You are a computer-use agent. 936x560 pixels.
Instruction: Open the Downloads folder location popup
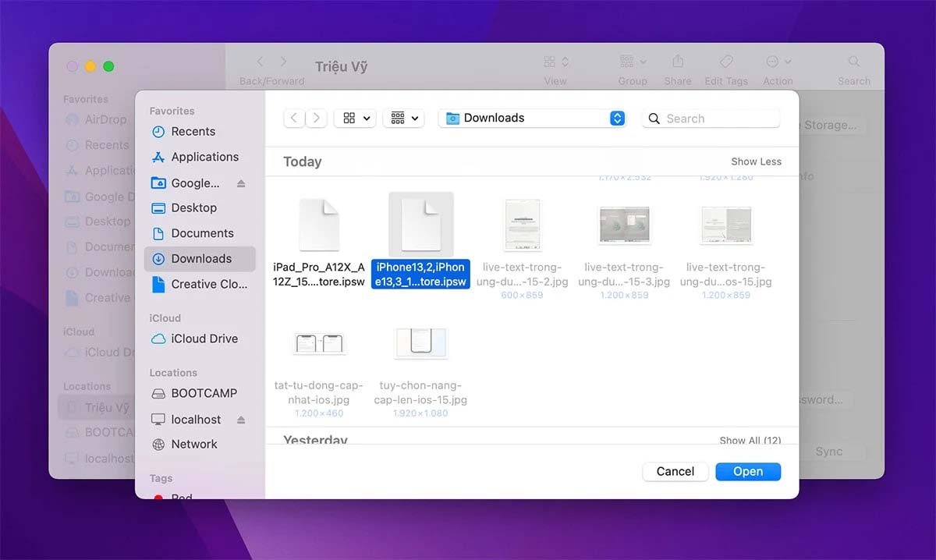(532, 118)
